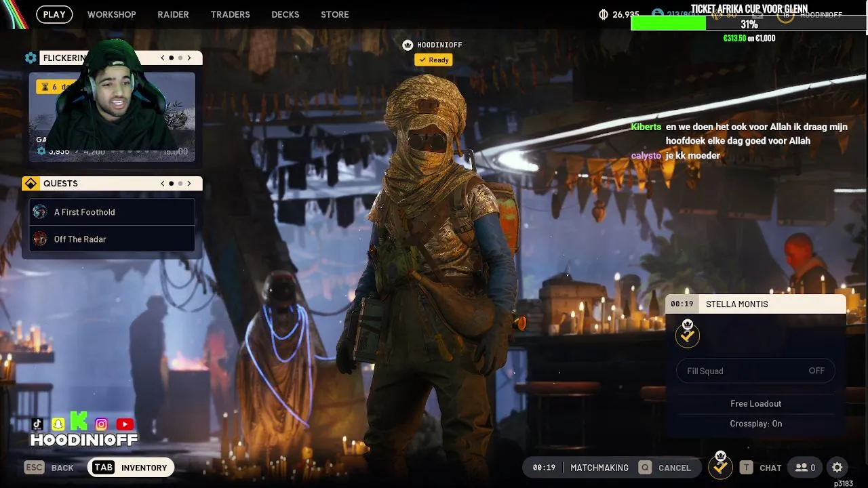Go to next page in Quests panel
This screenshot has height=488, width=868.
point(189,184)
